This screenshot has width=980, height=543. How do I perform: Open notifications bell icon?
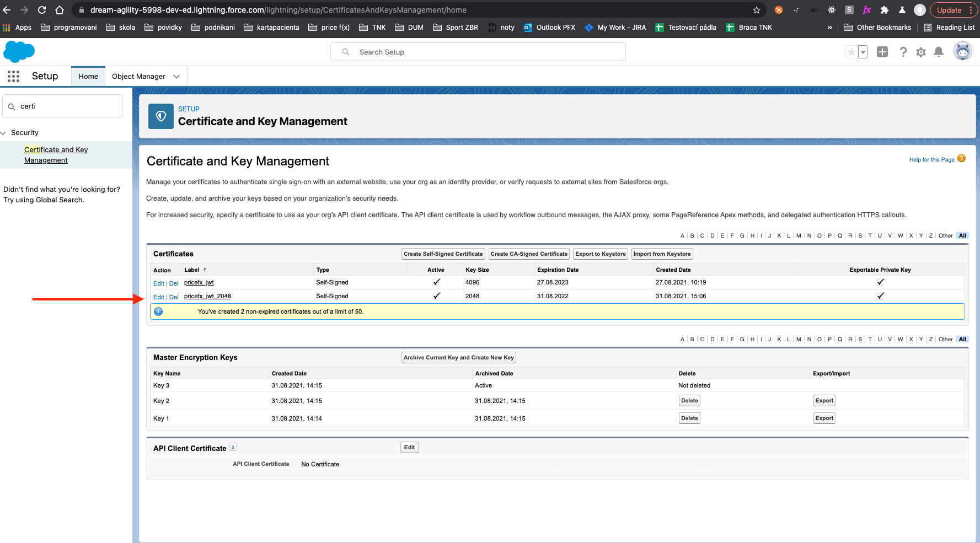tap(938, 52)
